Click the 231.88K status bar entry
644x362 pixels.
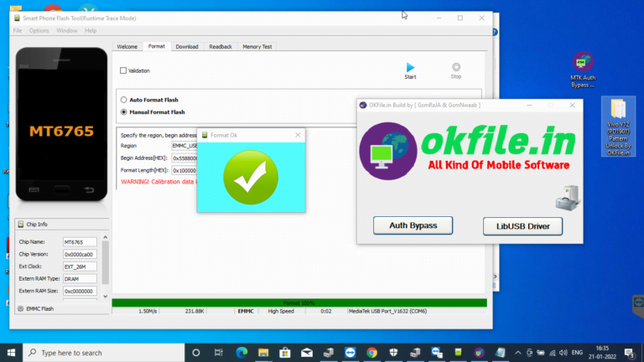coord(195,312)
